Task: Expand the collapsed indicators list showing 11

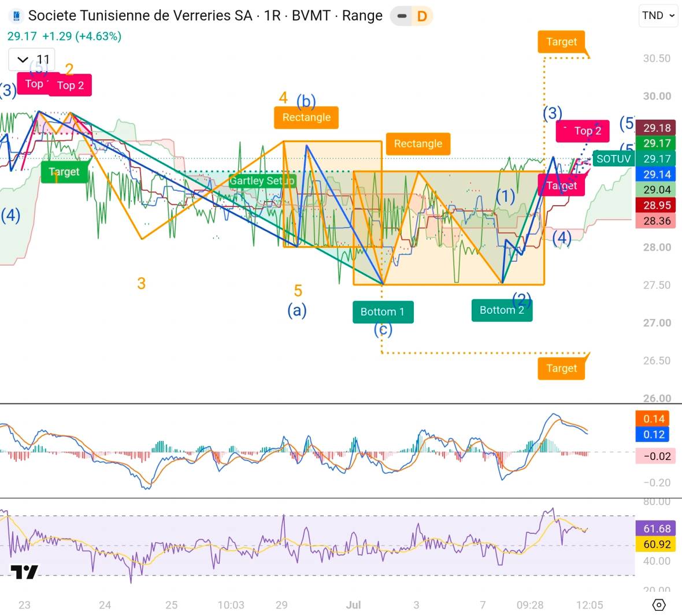Action: point(32,60)
